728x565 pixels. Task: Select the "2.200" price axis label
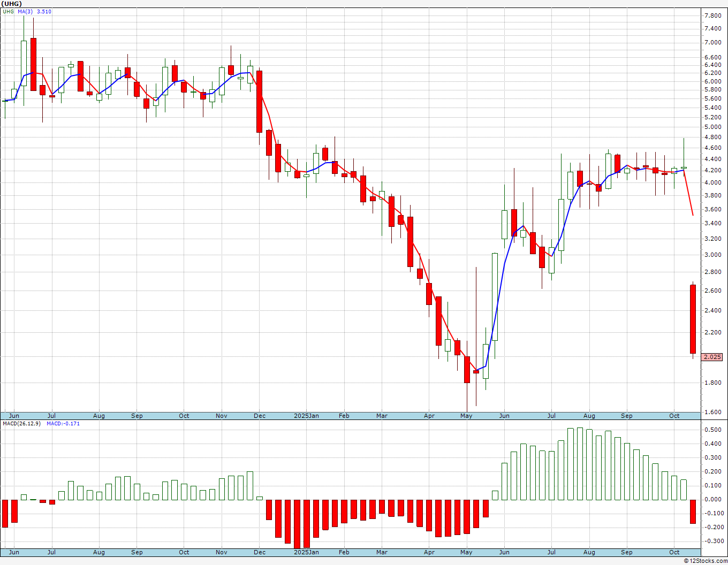(x=712, y=332)
